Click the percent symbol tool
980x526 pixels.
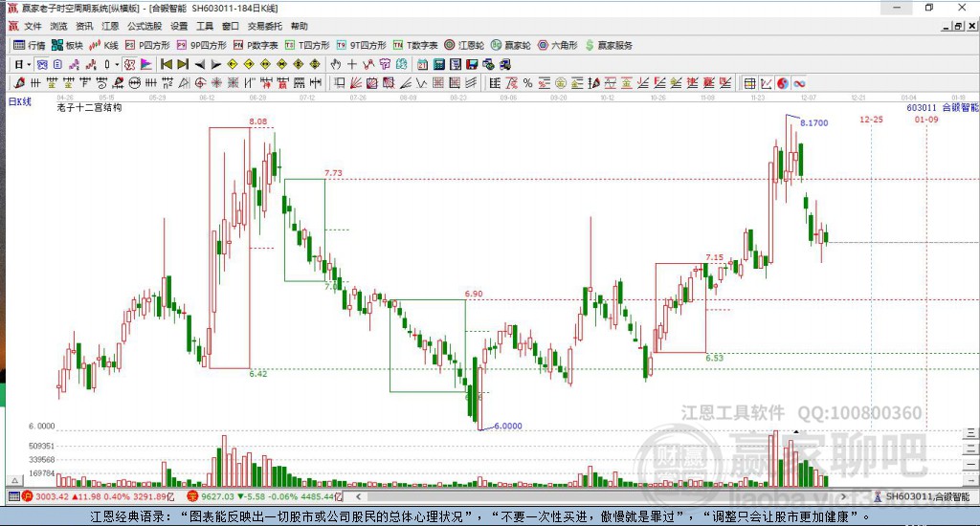[x=528, y=83]
